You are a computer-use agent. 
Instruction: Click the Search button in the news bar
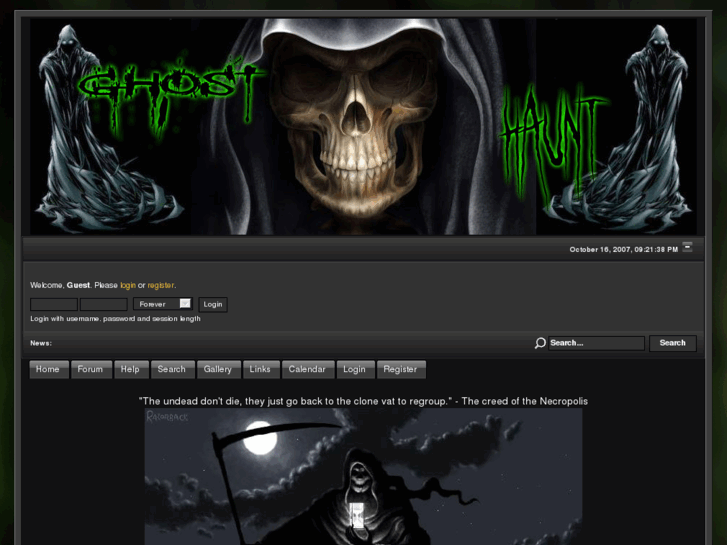[672, 343]
